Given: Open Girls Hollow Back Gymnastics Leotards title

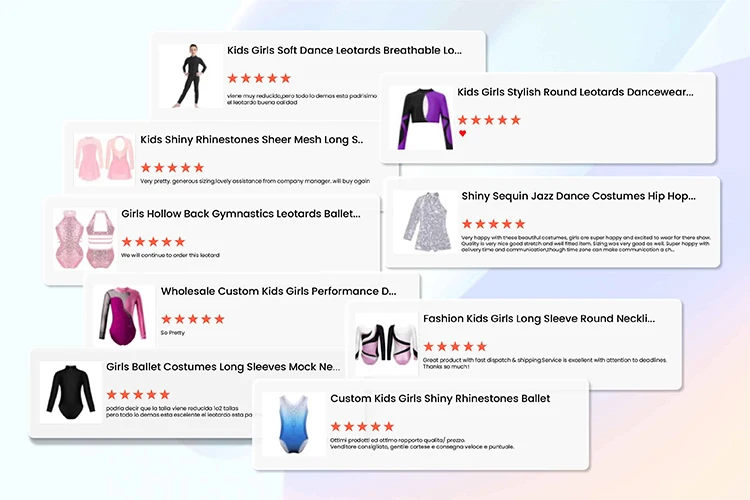Looking at the screenshot, I should click(x=241, y=214).
